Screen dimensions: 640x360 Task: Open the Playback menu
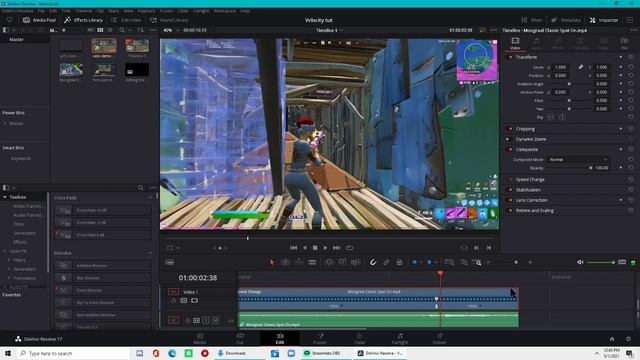[146, 11]
